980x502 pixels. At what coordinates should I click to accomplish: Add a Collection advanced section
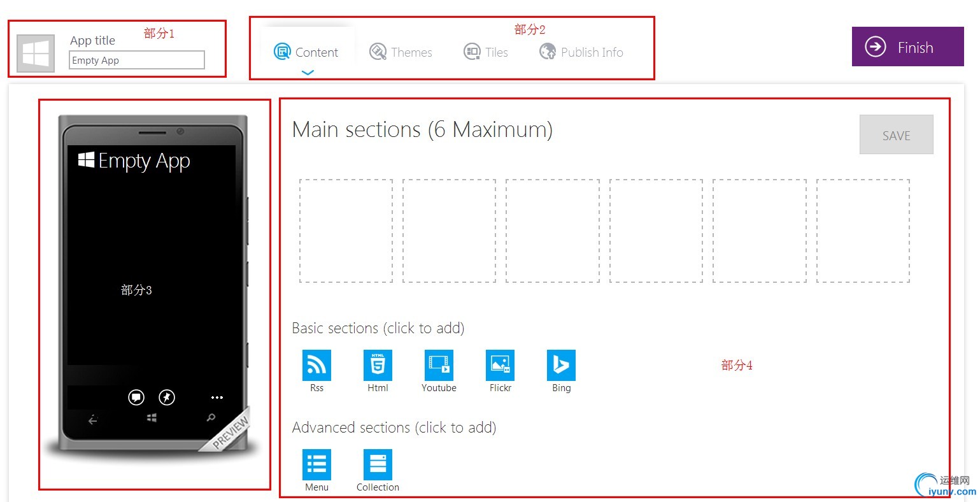[x=378, y=464]
